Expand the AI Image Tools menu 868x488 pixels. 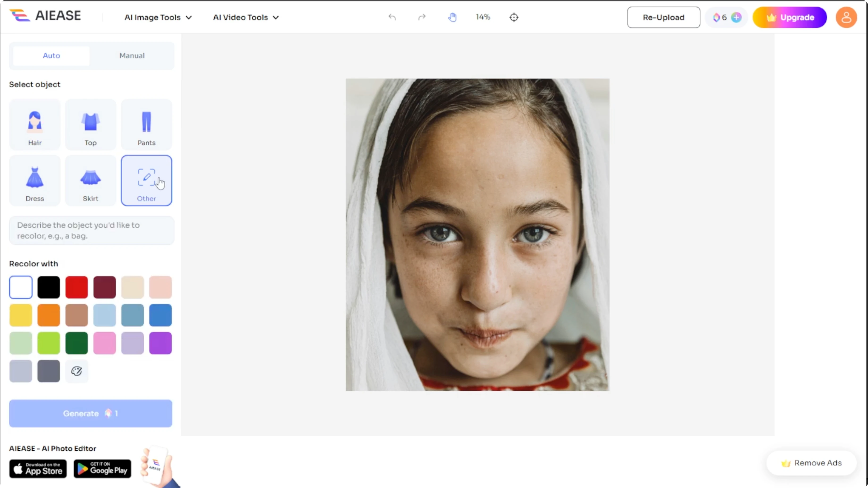158,17
